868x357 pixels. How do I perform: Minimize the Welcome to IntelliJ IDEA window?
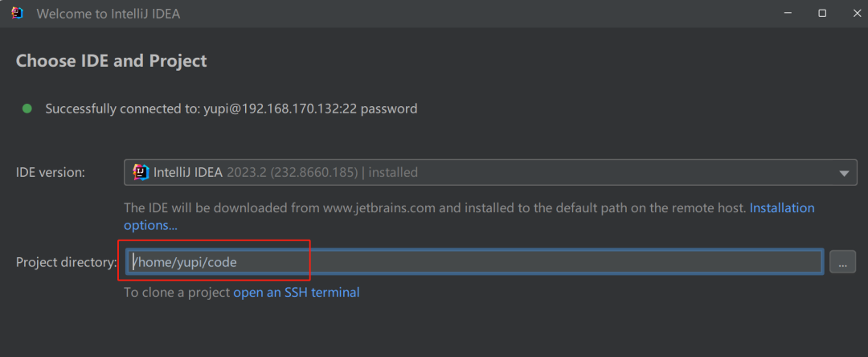(787, 13)
